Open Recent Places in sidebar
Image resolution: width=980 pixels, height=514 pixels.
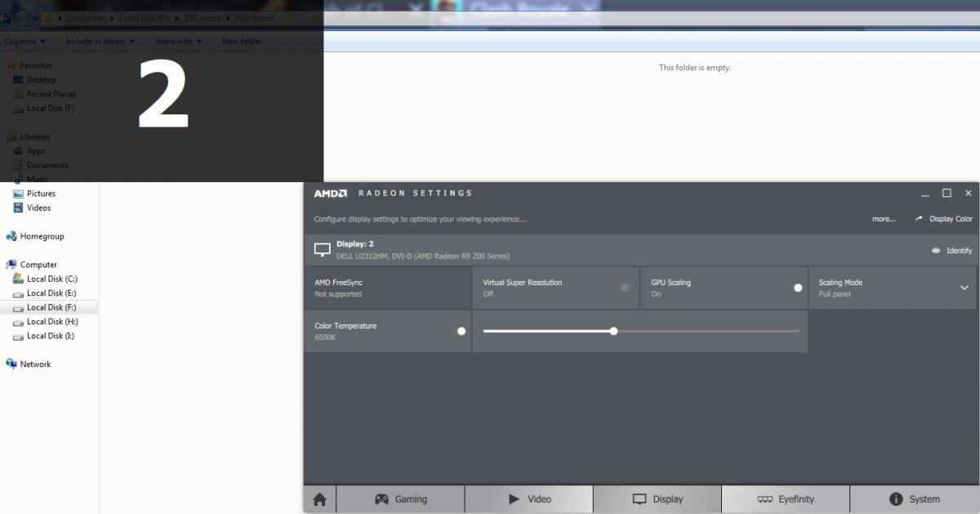(x=51, y=94)
